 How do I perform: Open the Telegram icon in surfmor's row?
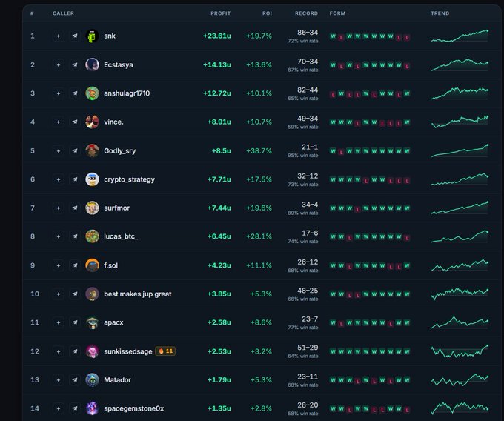coord(75,208)
